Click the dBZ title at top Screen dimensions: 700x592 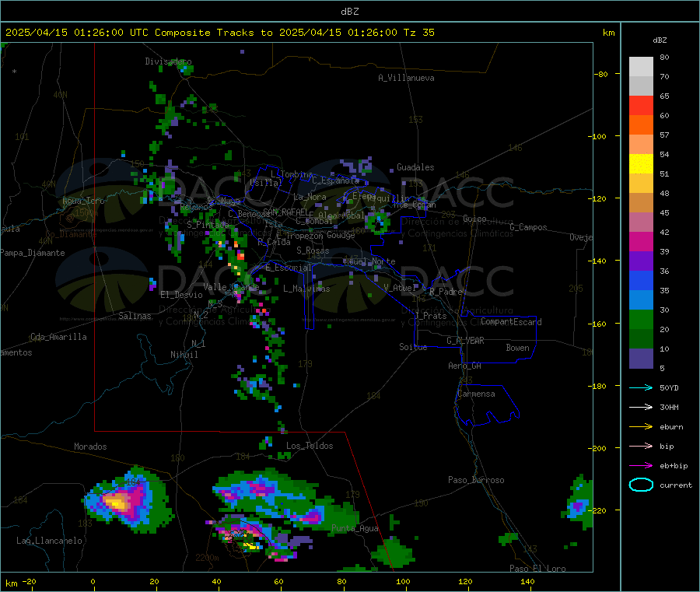coord(349,12)
